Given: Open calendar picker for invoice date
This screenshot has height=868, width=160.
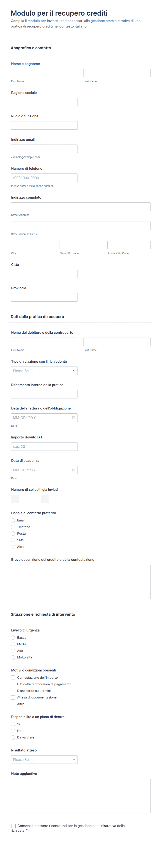Looking at the screenshot, I should [74, 418].
